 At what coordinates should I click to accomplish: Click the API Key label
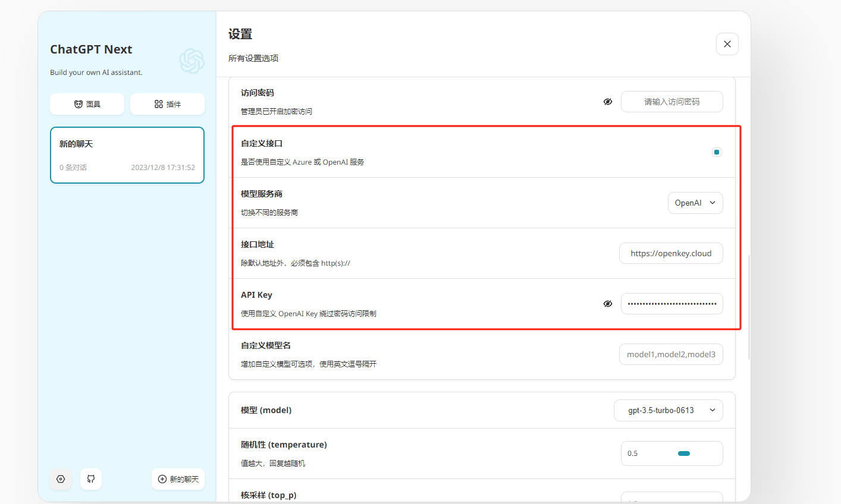256,295
